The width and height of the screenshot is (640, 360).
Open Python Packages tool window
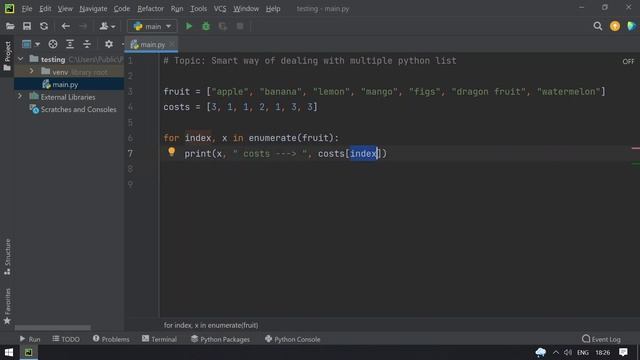coord(220,339)
